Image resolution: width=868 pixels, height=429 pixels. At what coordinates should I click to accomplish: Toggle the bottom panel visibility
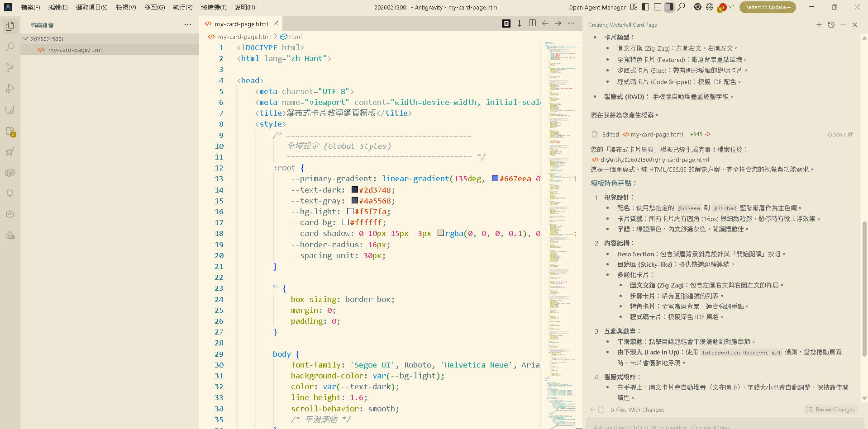[x=658, y=7]
